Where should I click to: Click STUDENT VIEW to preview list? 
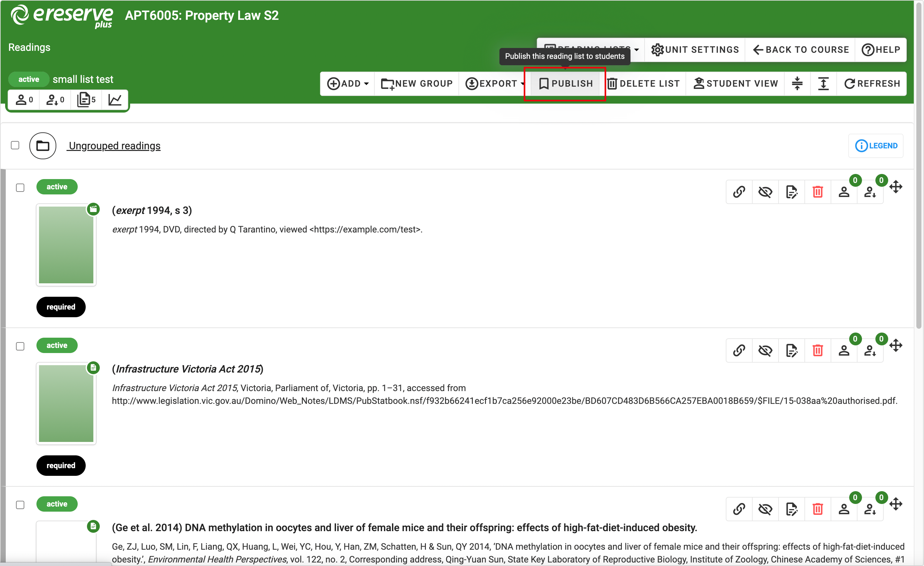click(735, 83)
